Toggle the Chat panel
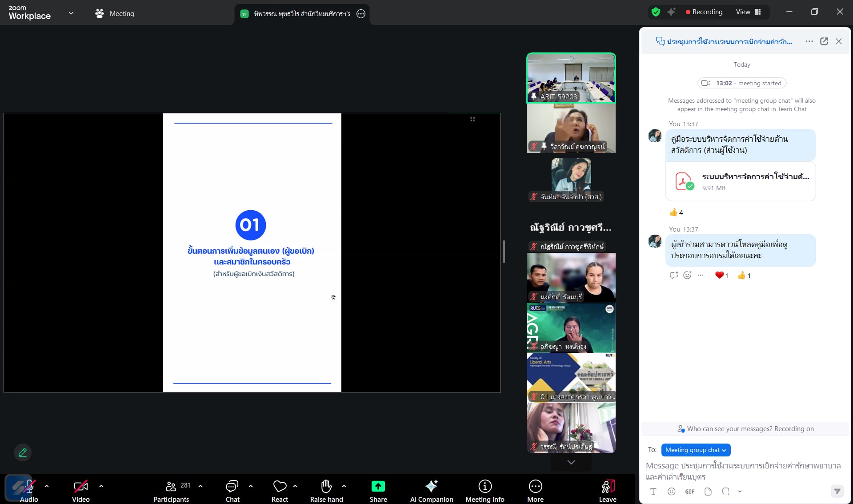Screen dimensions: 853x504 pos(232,490)
